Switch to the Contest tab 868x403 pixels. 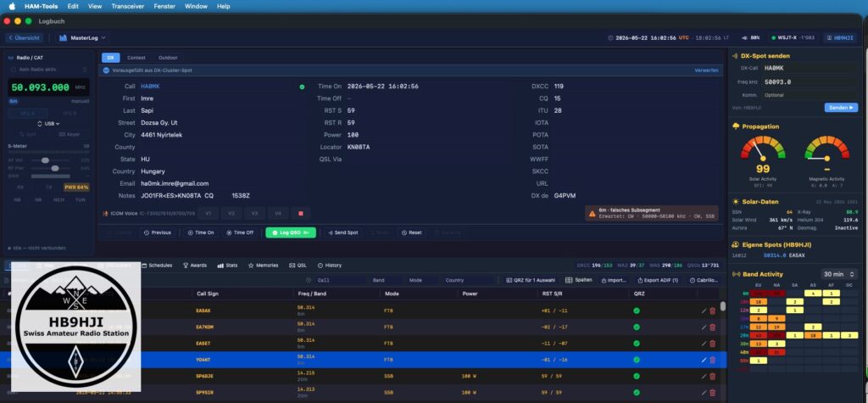click(x=136, y=58)
